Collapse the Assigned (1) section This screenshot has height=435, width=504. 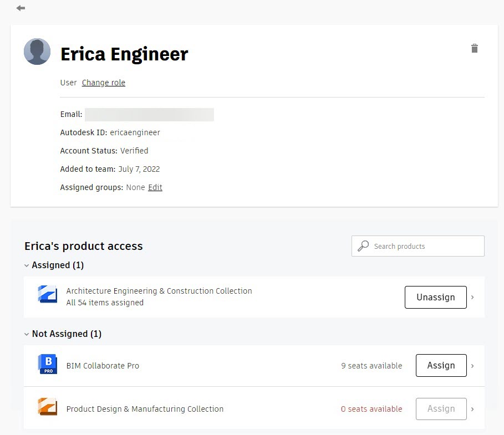point(27,265)
